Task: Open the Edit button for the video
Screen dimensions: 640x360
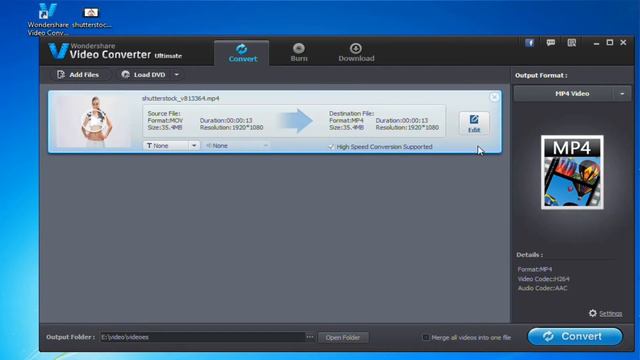Action: click(x=474, y=123)
